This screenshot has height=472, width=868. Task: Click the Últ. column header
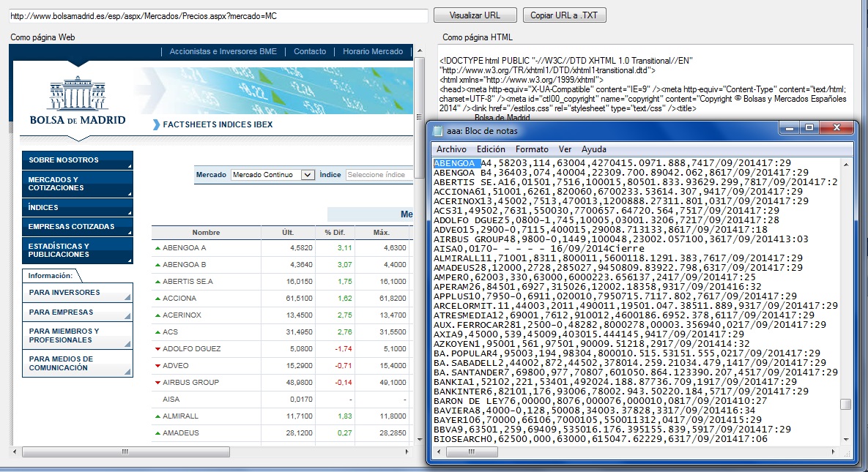point(288,233)
